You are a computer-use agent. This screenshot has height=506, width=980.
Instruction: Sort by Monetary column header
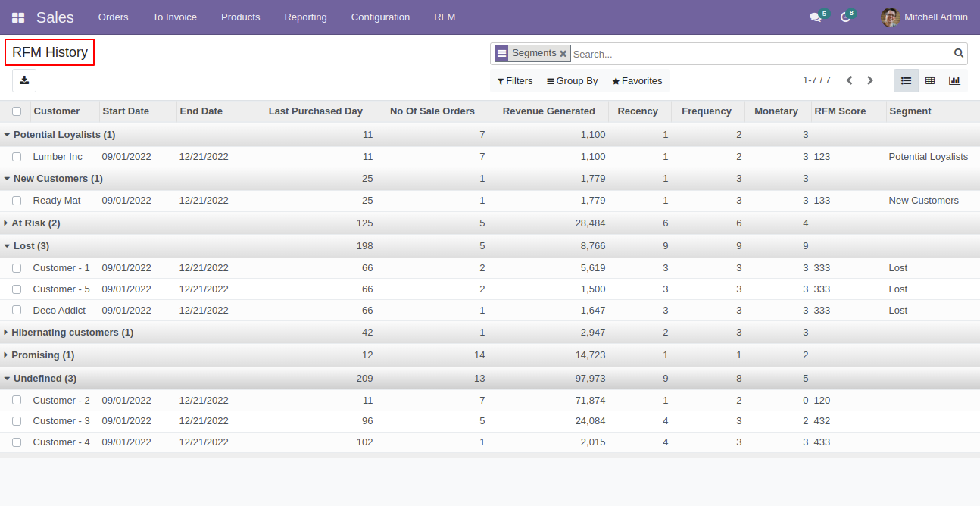pos(778,111)
